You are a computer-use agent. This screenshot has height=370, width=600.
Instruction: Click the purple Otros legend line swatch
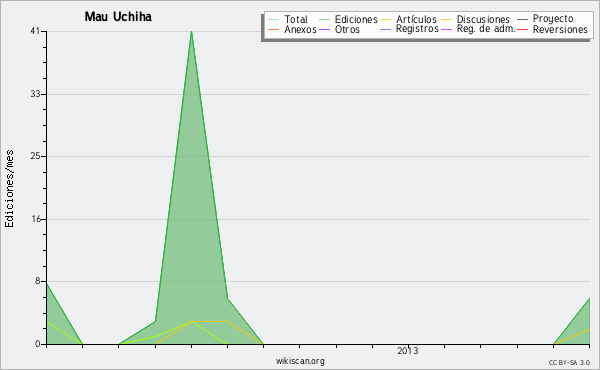pos(324,29)
